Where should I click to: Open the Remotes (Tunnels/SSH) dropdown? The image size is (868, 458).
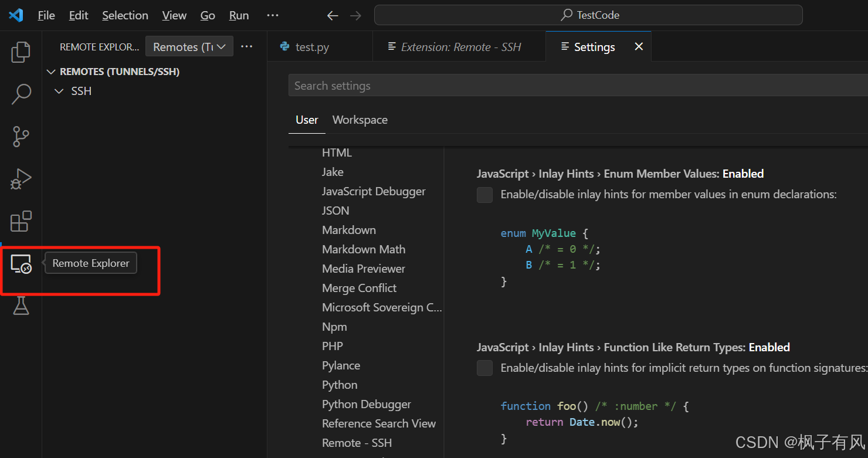pos(189,46)
